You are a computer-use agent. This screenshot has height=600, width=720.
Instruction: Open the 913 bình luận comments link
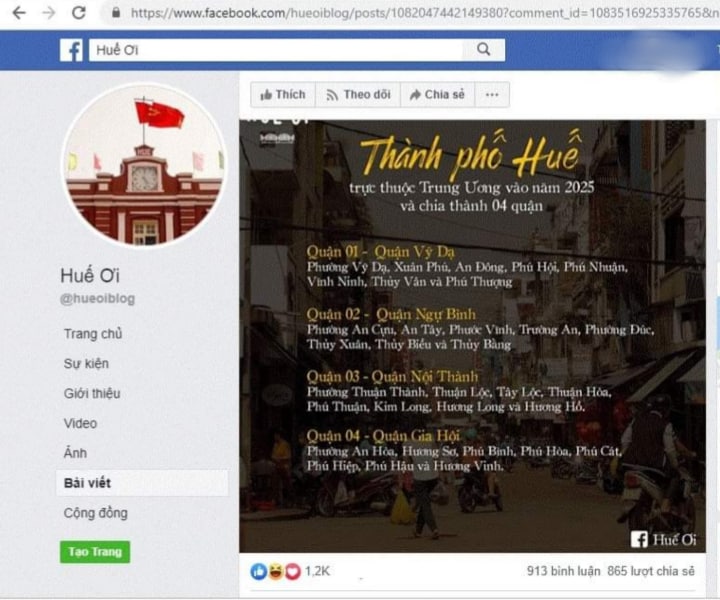[x=563, y=571]
